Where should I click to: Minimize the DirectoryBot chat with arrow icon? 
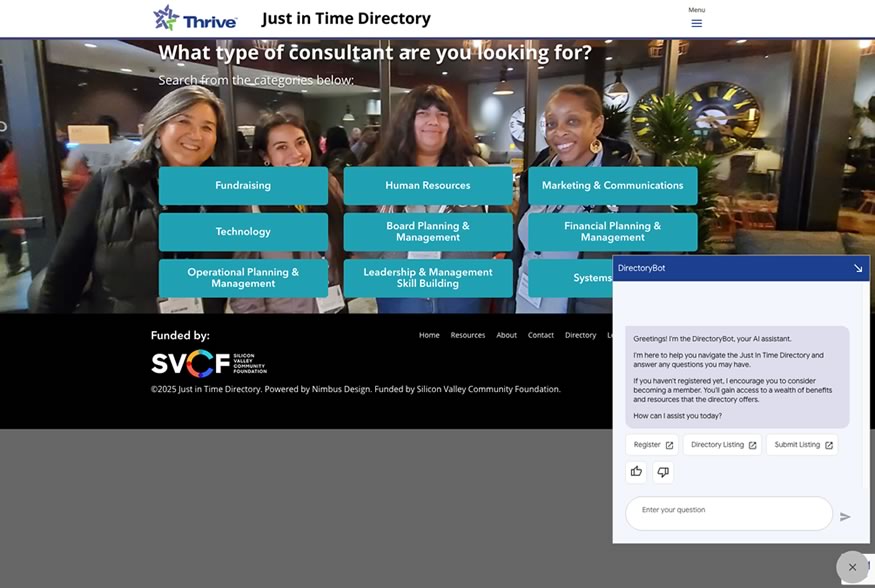858,268
